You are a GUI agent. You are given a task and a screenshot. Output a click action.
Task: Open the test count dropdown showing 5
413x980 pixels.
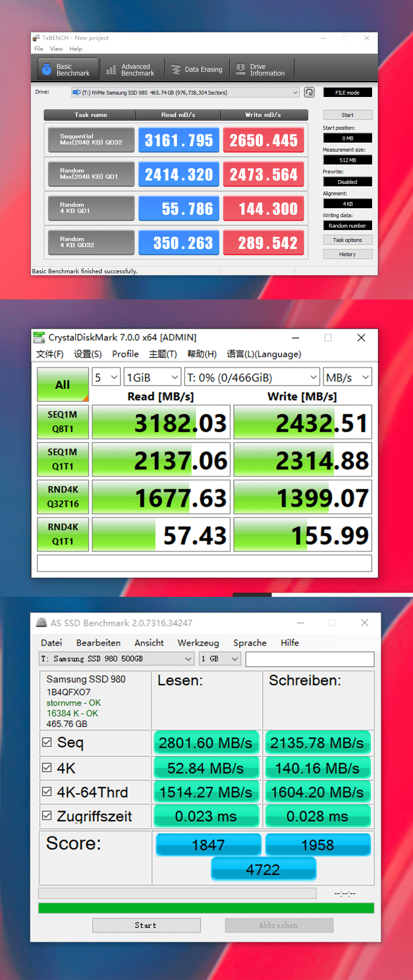(106, 377)
